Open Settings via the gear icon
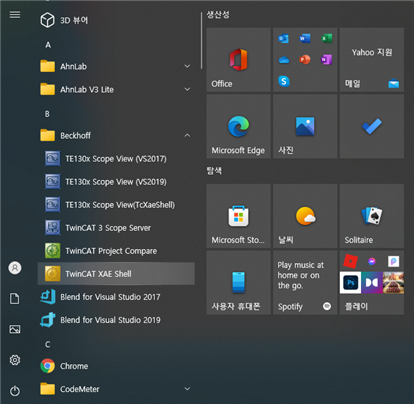This screenshot has height=404, width=414. pyautogui.click(x=15, y=360)
